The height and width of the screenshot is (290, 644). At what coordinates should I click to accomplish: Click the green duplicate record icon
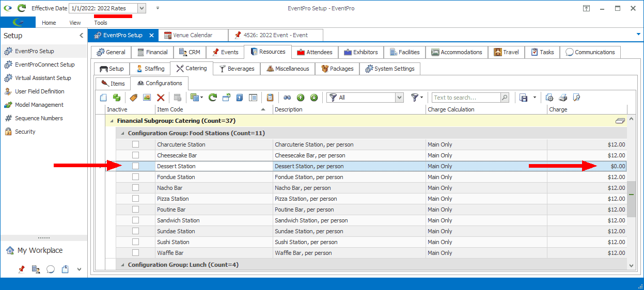(x=116, y=98)
